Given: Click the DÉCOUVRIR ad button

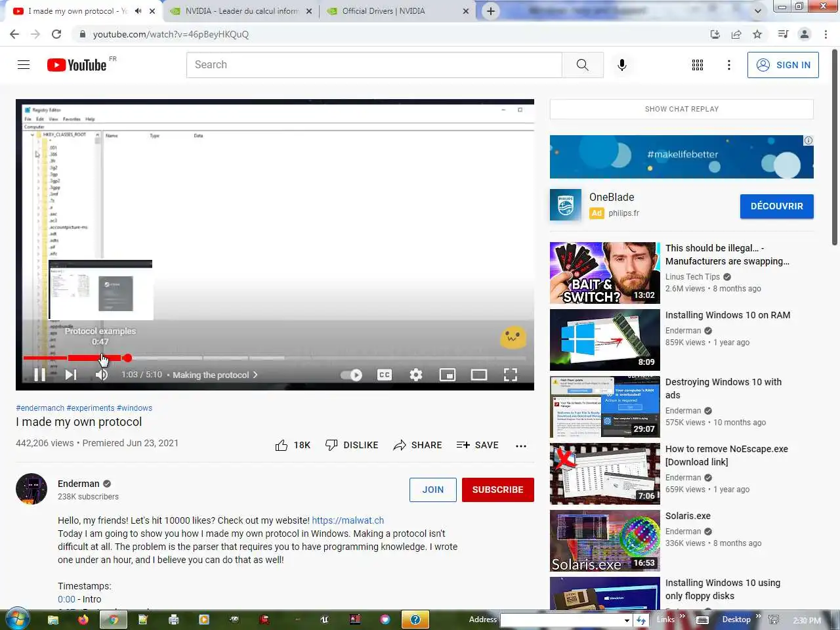Looking at the screenshot, I should click(x=777, y=206).
